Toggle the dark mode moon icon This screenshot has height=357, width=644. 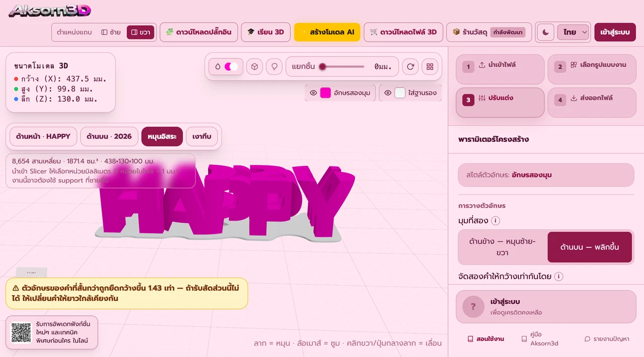tap(545, 32)
